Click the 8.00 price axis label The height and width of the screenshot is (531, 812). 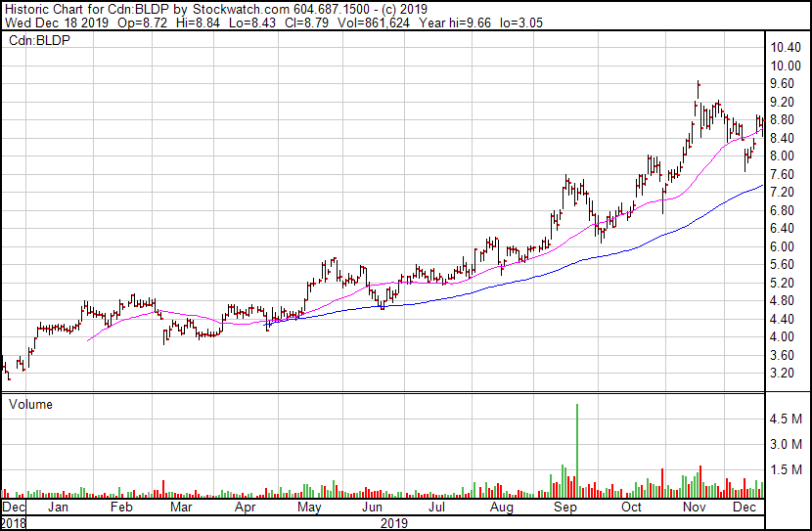782,156
